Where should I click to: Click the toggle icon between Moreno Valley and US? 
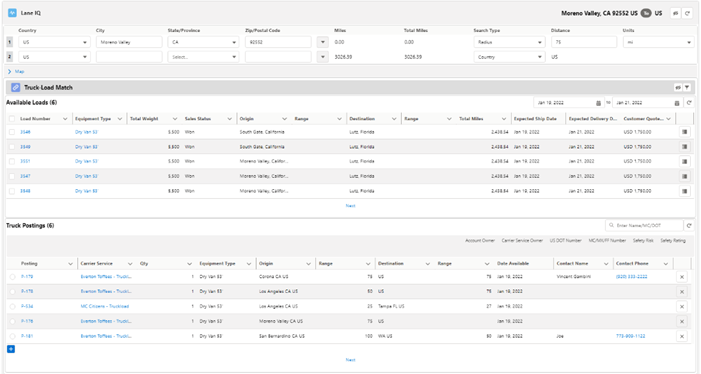click(x=646, y=13)
